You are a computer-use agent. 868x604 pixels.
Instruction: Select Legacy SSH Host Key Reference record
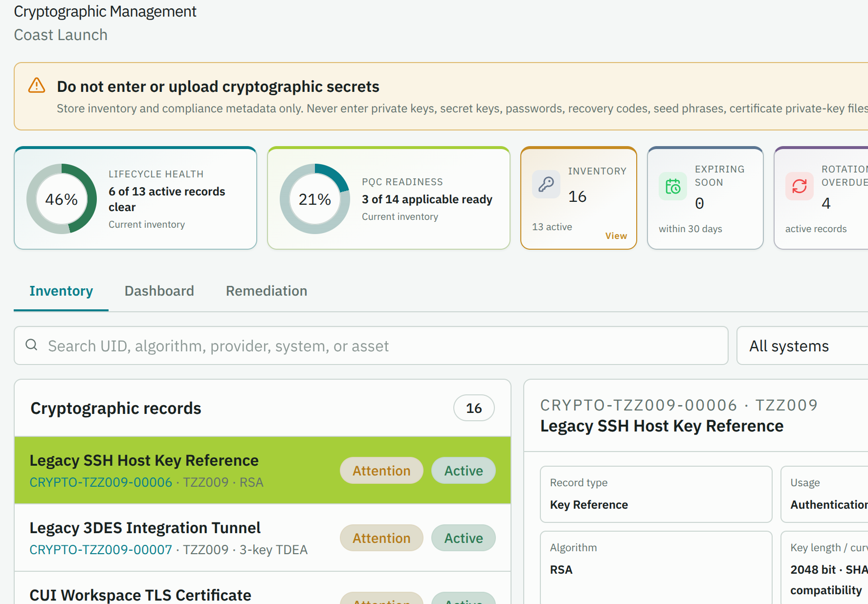263,471
